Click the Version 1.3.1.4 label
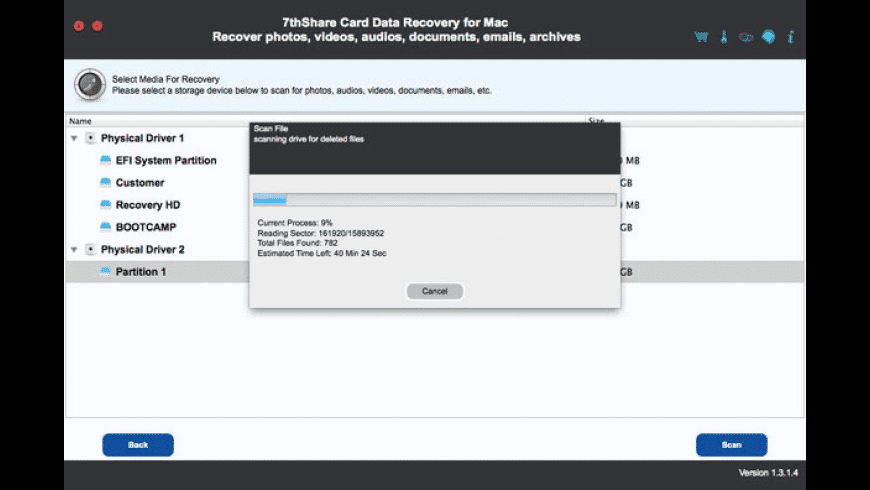This screenshot has height=490, width=870. coord(768,473)
